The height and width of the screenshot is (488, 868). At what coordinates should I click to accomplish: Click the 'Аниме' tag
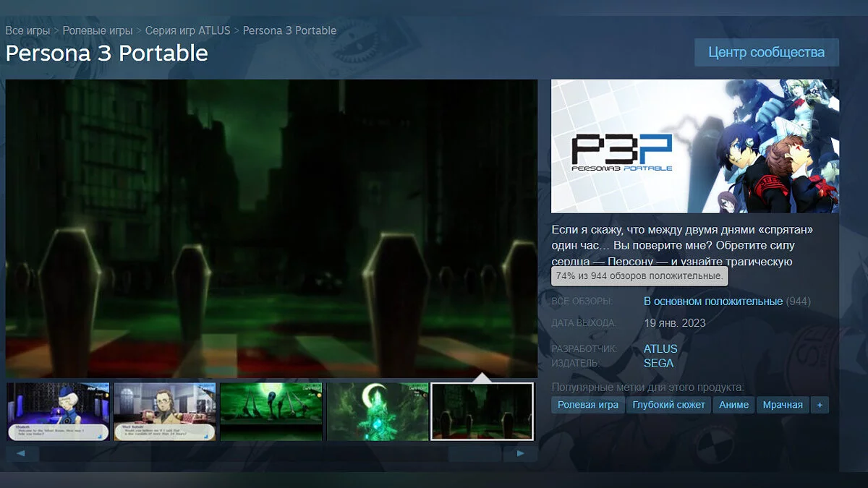[x=733, y=405]
